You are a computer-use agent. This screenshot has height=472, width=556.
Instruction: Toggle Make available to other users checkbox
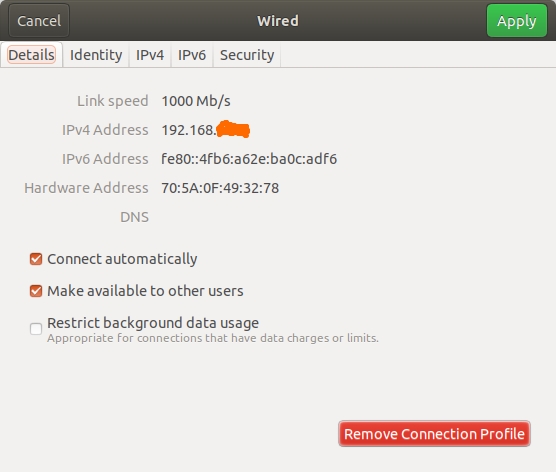pos(36,291)
